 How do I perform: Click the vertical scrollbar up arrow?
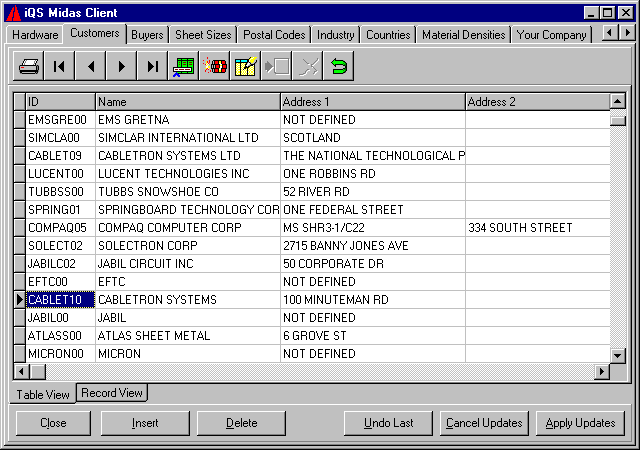[618, 101]
